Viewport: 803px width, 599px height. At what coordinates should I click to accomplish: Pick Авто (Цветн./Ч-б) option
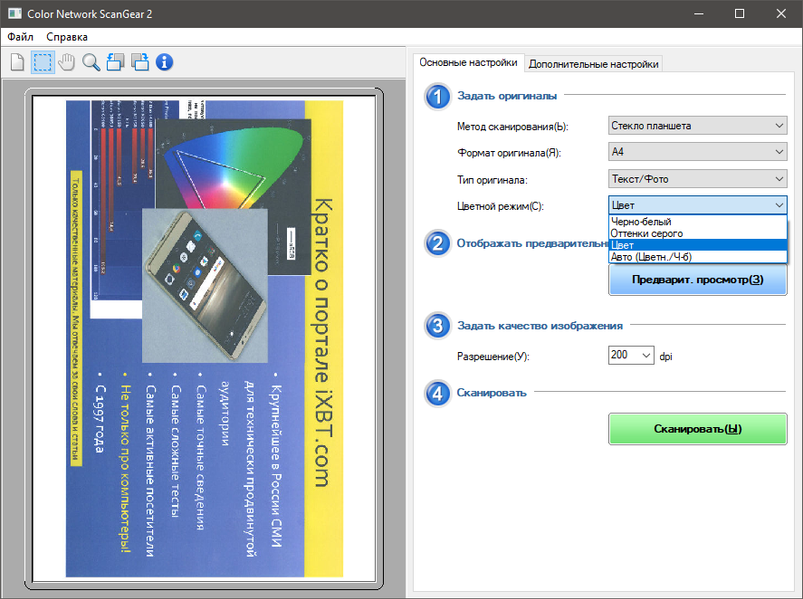click(x=698, y=257)
